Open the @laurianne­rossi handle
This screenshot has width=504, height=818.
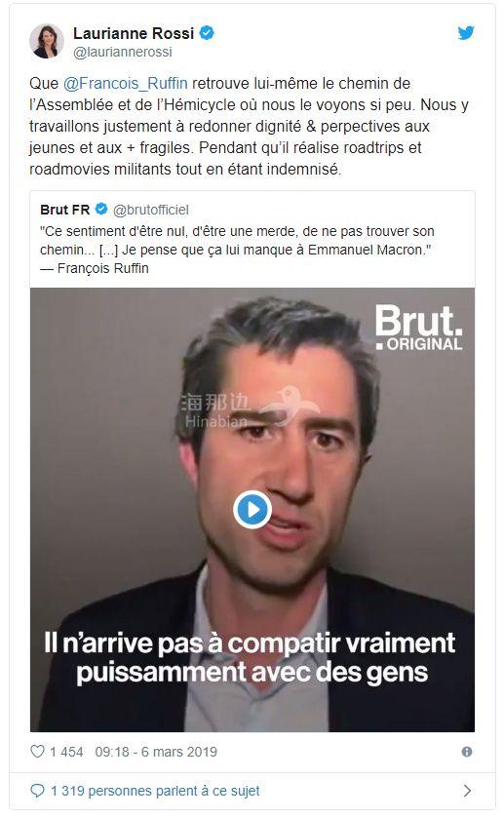click(x=123, y=53)
